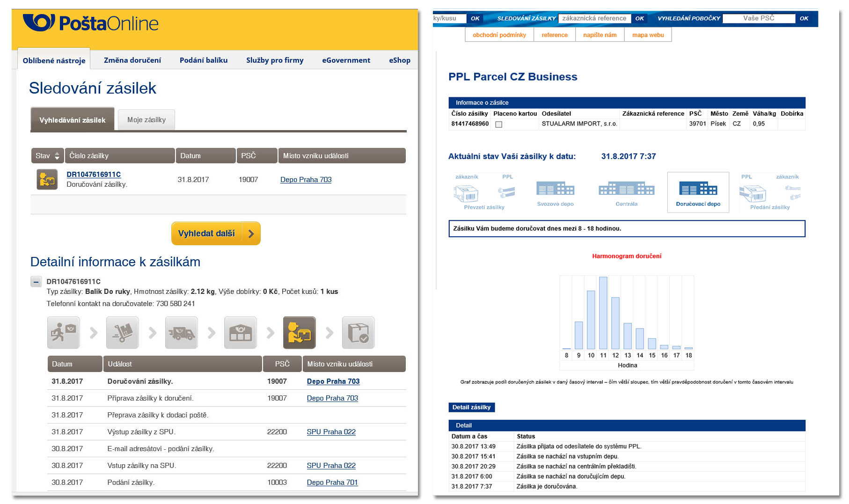The image size is (849, 504).
Task: Open the tracking number link DR1047616911C
Action: [x=94, y=175]
